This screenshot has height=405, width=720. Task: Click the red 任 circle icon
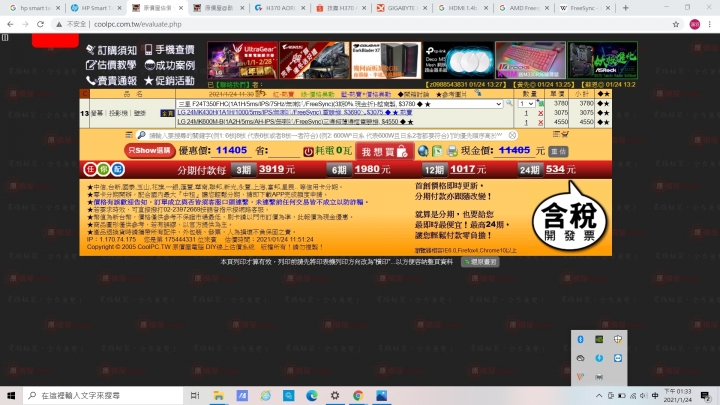[90, 169]
